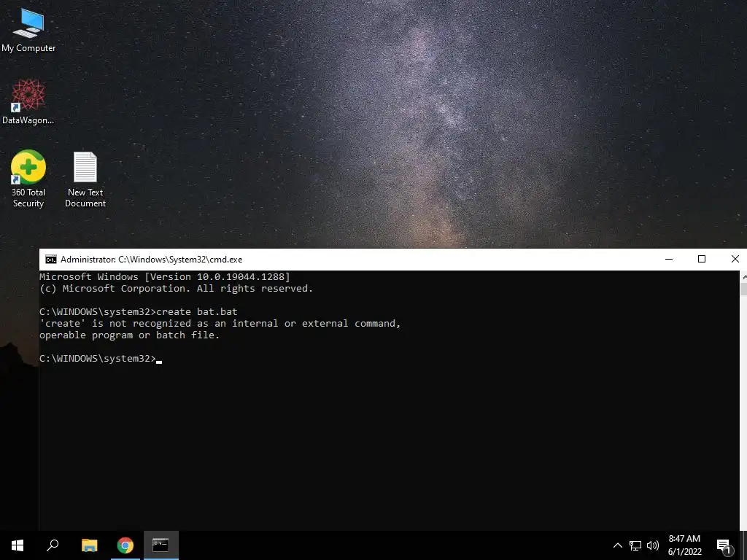Image resolution: width=747 pixels, height=560 pixels.
Task: Select the DataWagon desktop shortcut
Action: click(x=28, y=102)
